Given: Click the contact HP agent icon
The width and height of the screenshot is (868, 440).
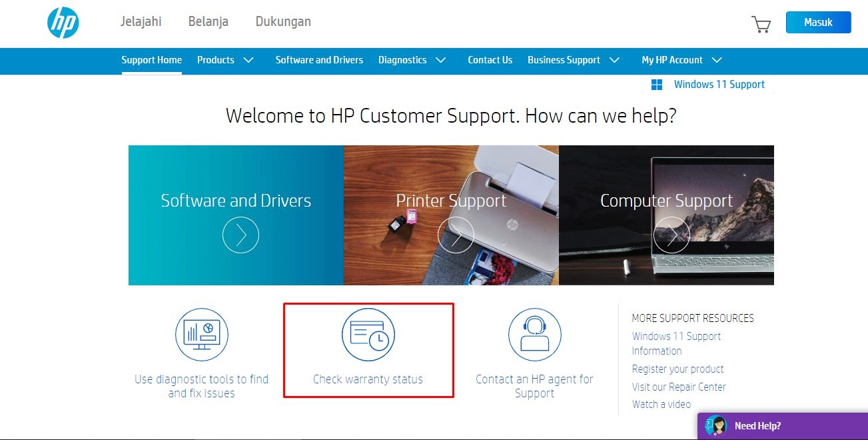Looking at the screenshot, I should [534, 335].
